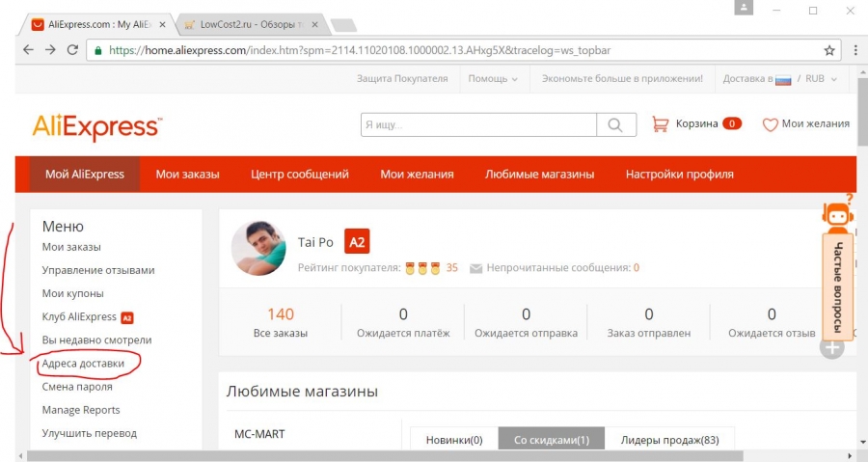The width and height of the screenshot is (868, 462).
Task: Select the Со скидками(1) tab
Action: click(x=552, y=440)
